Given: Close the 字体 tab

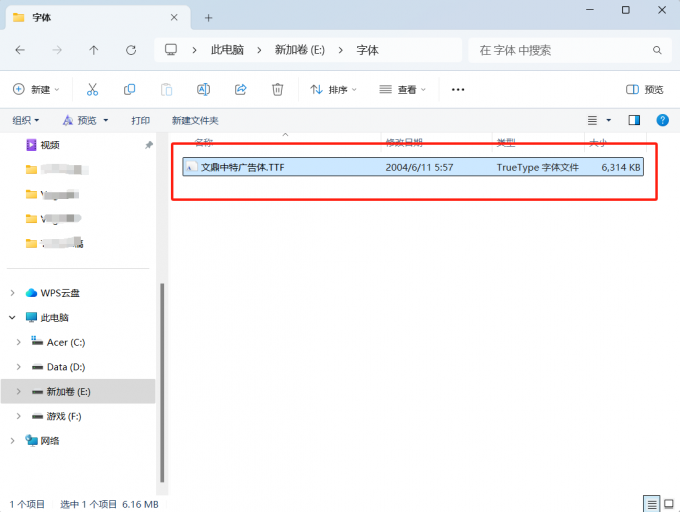Looking at the screenshot, I should [174, 17].
